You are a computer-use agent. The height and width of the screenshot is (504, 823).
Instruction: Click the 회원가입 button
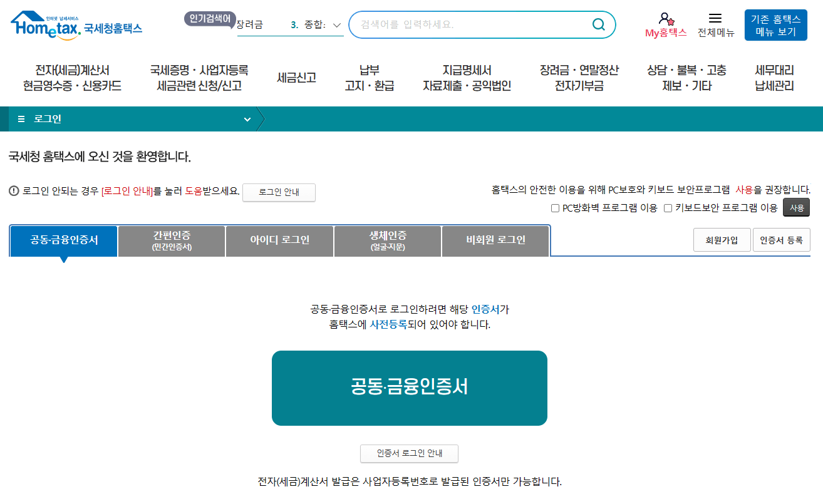(x=722, y=239)
